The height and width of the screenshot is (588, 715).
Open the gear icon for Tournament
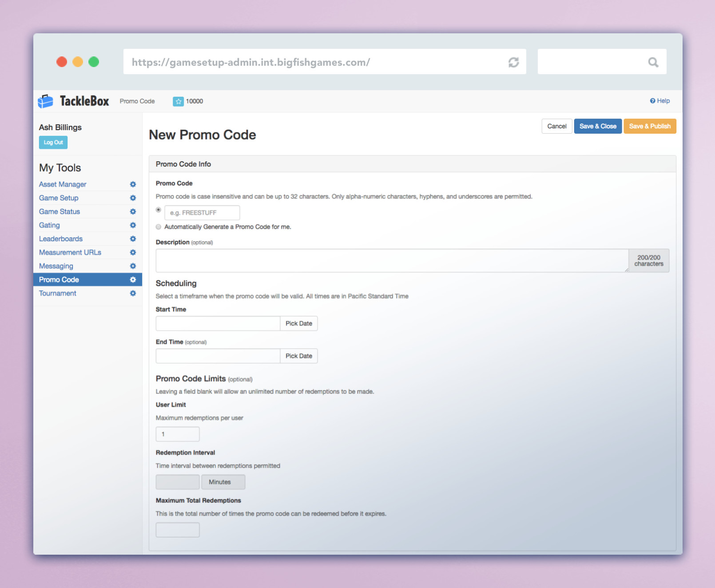(133, 294)
